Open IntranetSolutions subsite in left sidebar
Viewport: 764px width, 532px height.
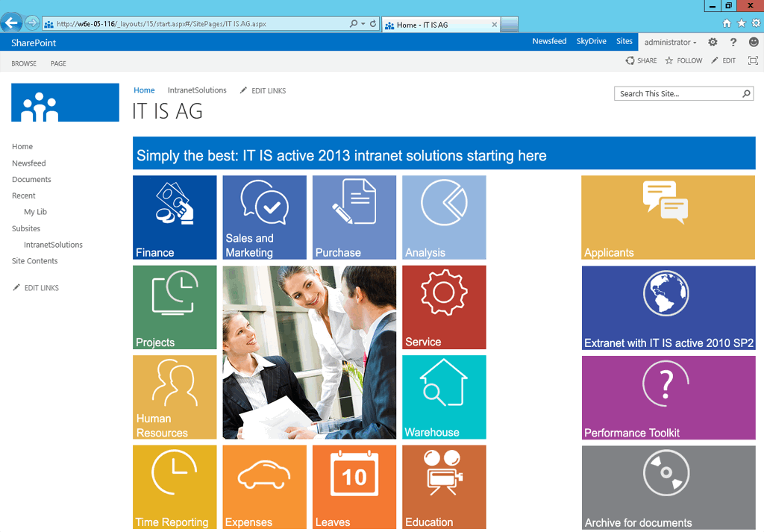(x=53, y=245)
